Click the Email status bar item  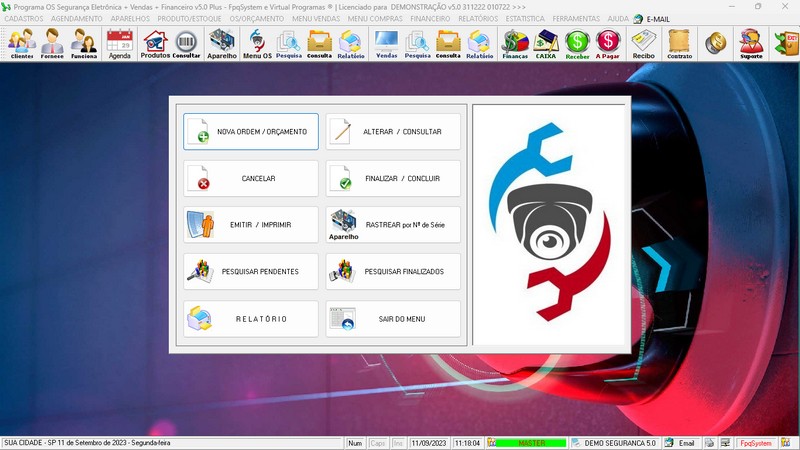681,443
